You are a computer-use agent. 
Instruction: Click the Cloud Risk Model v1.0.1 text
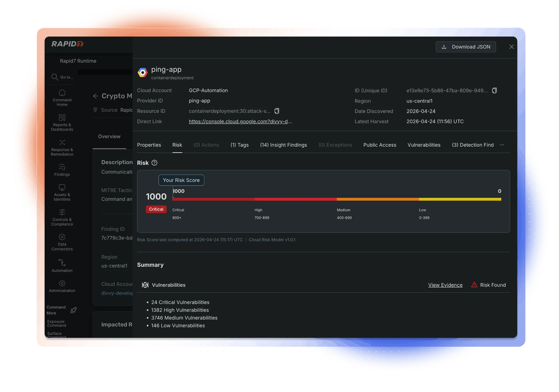pos(272,240)
